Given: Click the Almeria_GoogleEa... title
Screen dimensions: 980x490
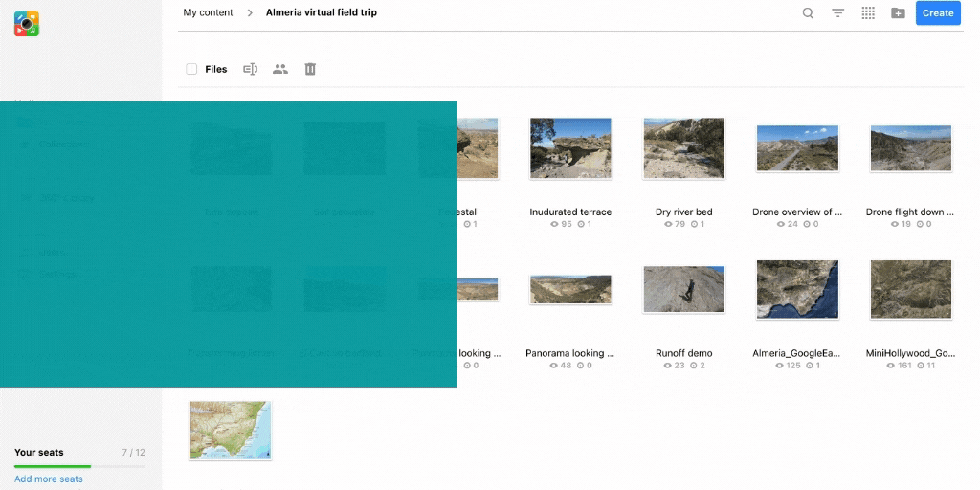Looking at the screenshot, I should 797,353.
